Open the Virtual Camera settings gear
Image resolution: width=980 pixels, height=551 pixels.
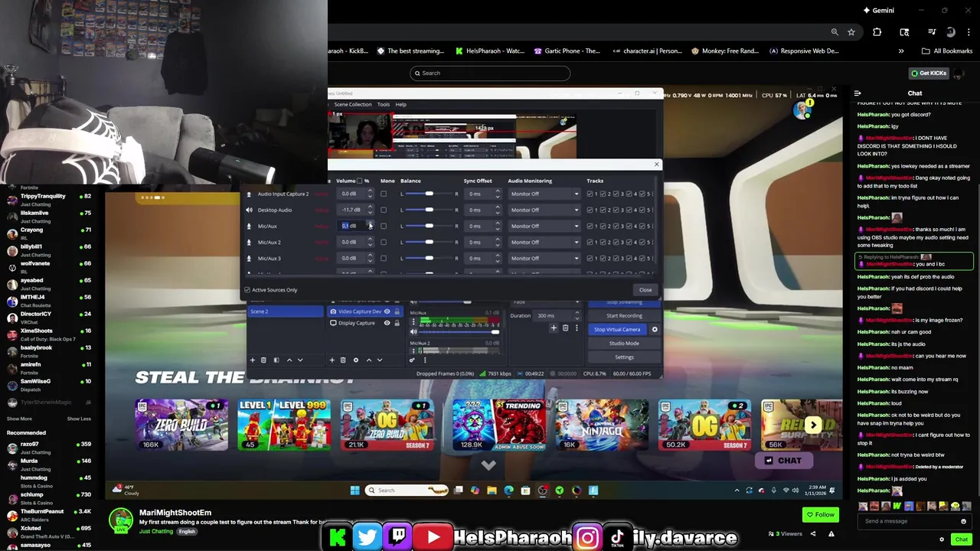pos(655,329)
